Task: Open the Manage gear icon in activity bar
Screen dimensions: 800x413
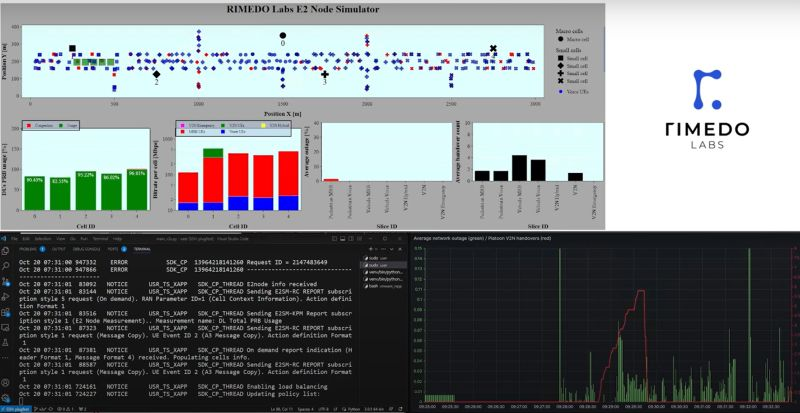Action: (x=5, y=398)
